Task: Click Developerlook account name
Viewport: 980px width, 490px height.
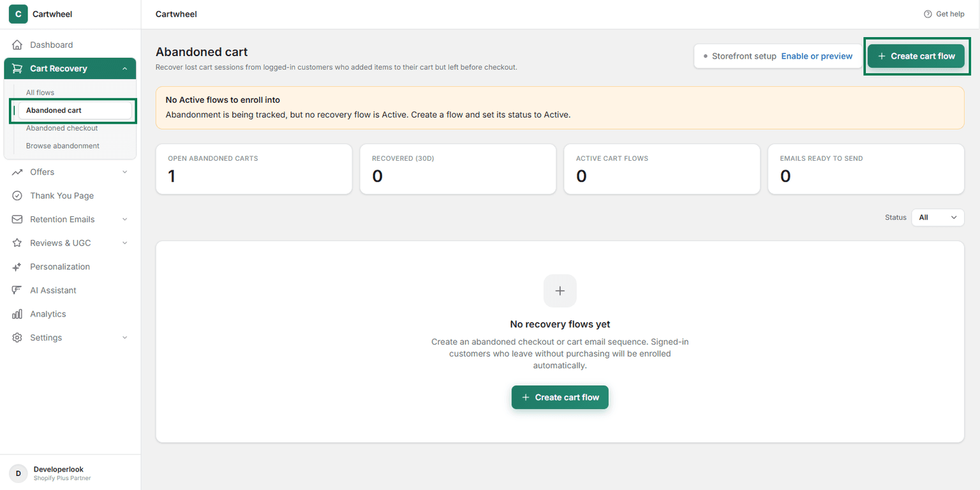Action: coord(59,470)
